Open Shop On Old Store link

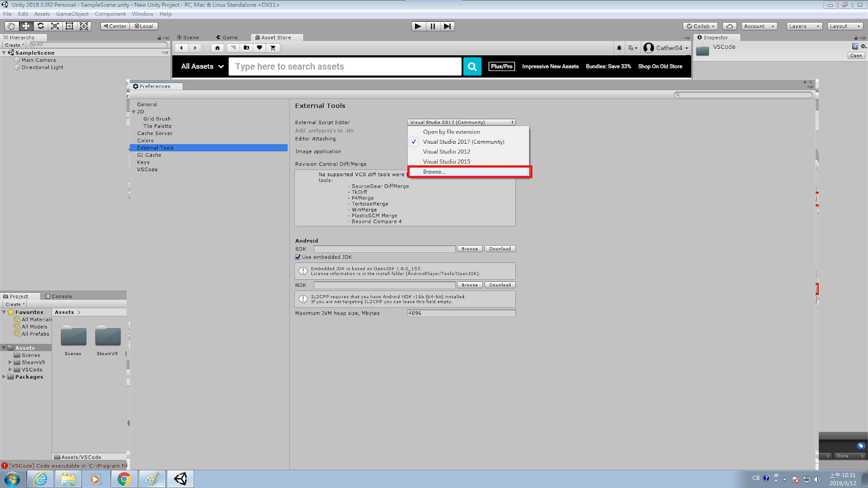coord(660,66)
